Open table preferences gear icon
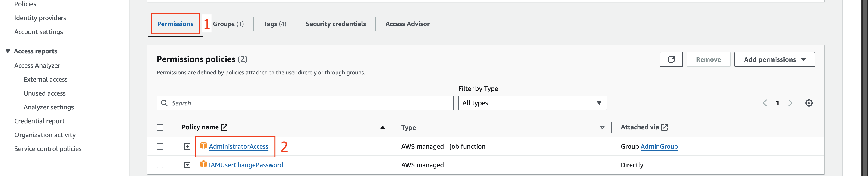This screenshot has width=868, height=176. point(809,103)
